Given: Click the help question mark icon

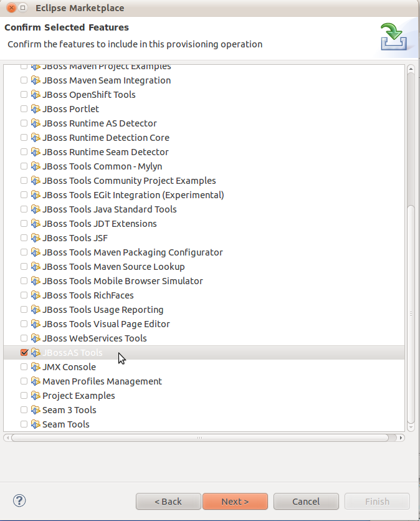Looking at the screenshot, I should click(x=19, y=501).
